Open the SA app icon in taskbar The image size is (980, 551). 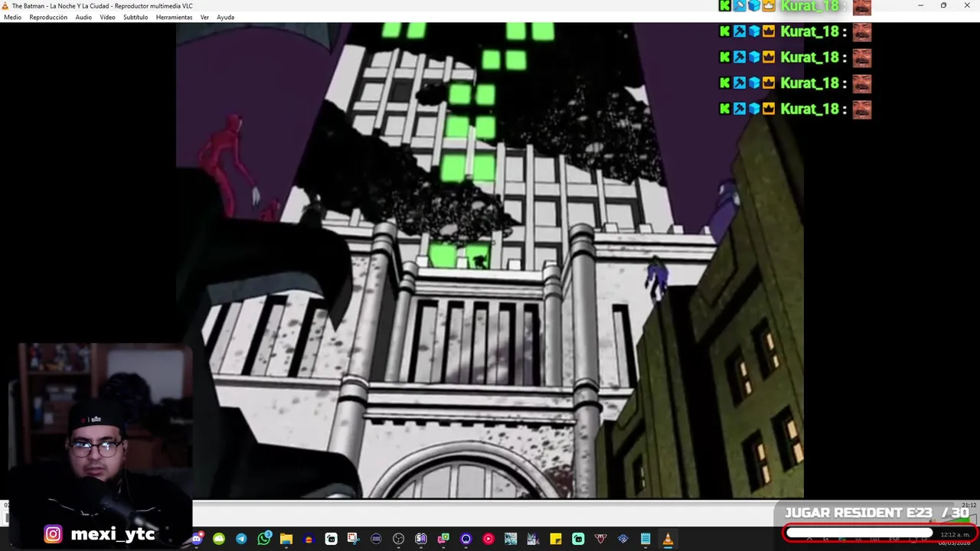(421, 539)
